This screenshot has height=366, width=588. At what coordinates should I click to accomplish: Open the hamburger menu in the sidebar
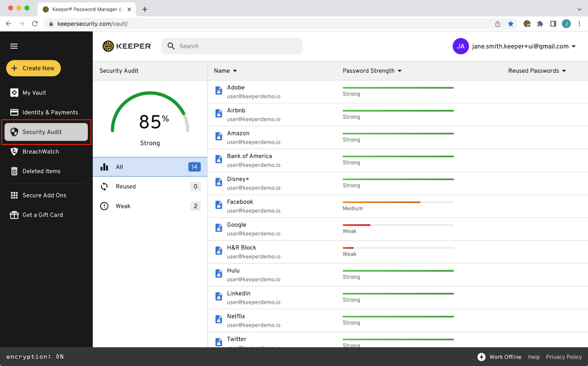coord(14,46)
